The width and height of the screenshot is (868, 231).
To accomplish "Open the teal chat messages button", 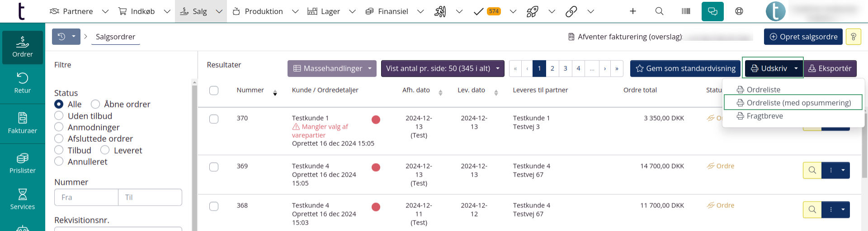I will click(712, 11).
